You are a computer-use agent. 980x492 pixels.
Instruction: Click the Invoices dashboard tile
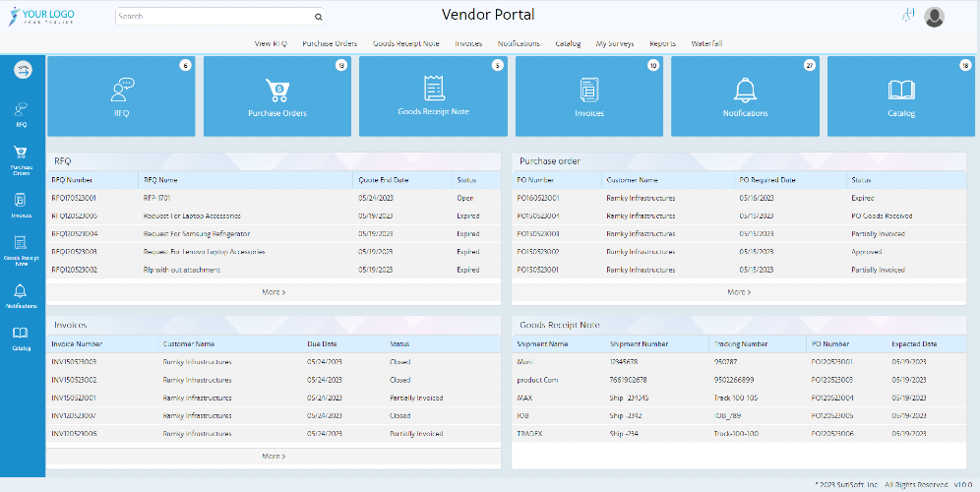pyautogui.click(x=588, y=96)
